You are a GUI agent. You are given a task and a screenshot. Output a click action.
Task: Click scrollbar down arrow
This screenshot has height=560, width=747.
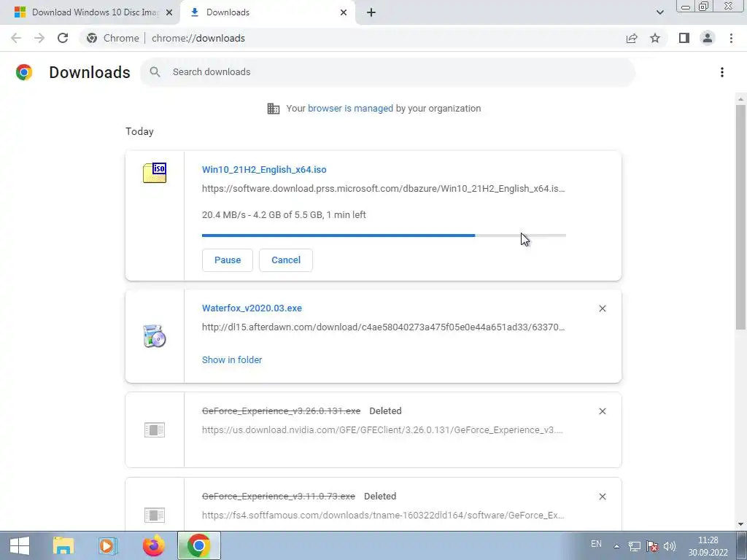pos(740,524)
